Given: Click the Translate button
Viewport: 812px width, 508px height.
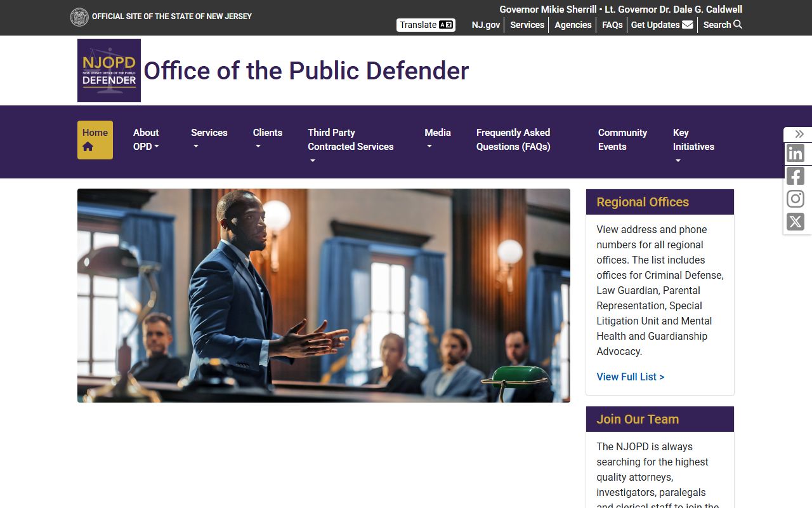Looking at the screenshot, I should tap(426, 25).
